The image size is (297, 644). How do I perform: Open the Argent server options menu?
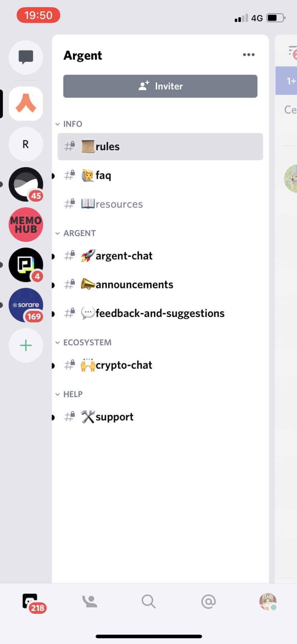(x=248, y=54)
